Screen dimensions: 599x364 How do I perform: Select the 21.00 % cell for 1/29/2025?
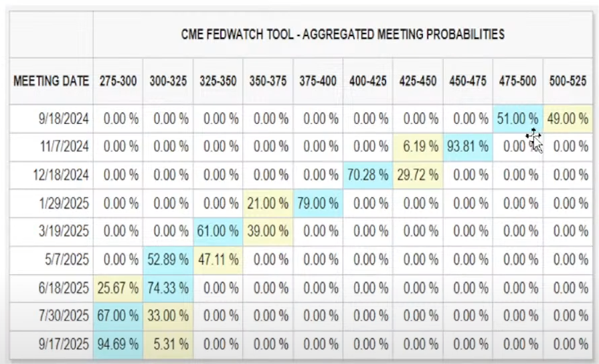click(x=268, y=203)
